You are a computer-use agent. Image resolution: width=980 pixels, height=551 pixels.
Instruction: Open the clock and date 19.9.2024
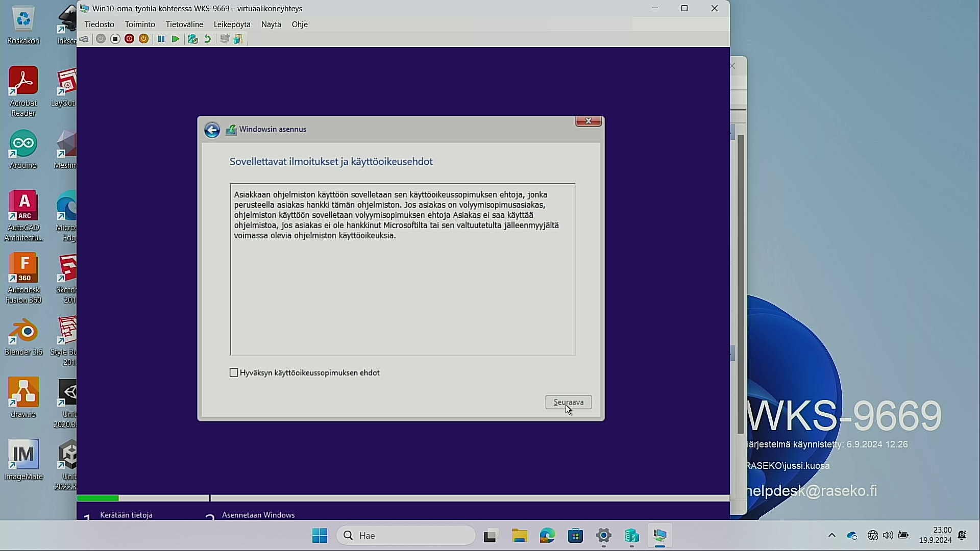click(x=935, y=536)
